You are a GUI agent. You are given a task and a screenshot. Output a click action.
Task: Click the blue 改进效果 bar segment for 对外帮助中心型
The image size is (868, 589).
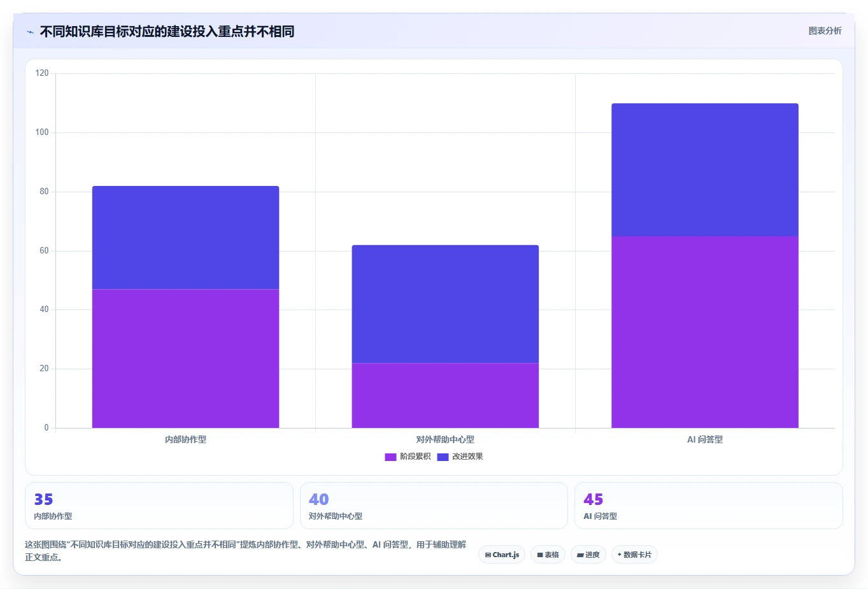(445, 304)
